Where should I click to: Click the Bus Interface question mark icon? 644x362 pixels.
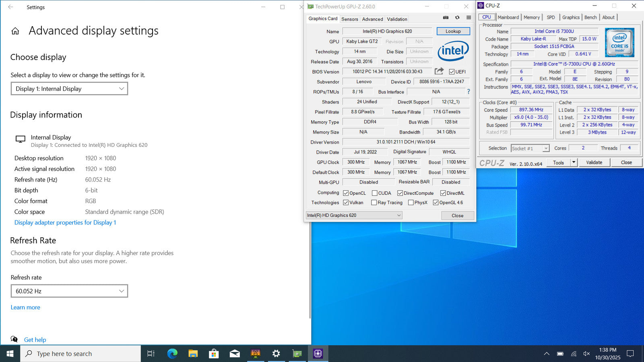pos(469,92)
